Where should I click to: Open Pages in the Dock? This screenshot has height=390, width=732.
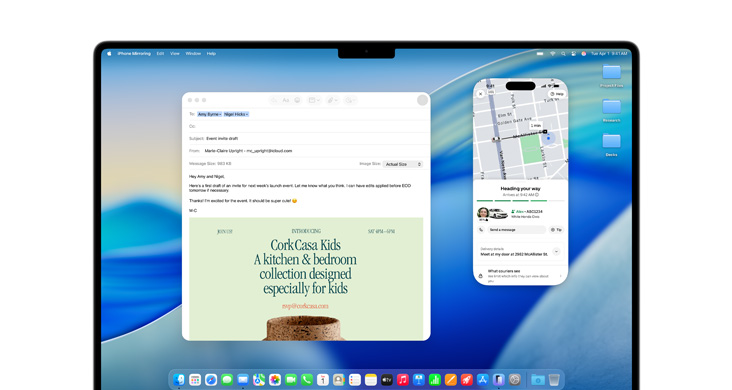450,380
